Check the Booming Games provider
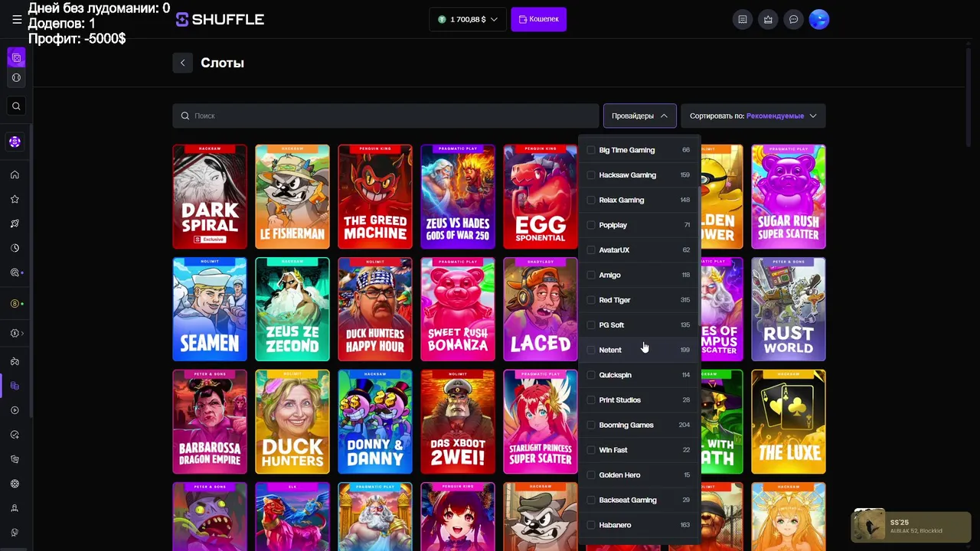The height and width of the screenshot is (551, 980). [x=591, y=425]
